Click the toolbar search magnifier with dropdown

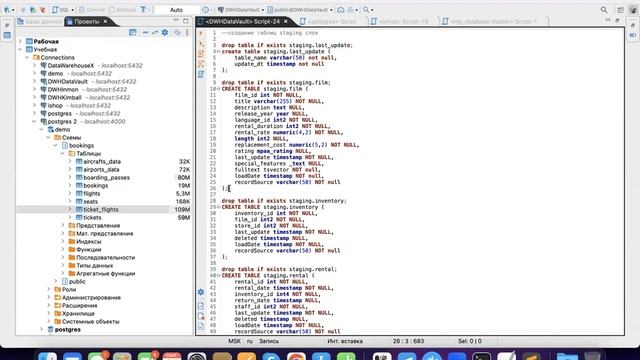367,10
